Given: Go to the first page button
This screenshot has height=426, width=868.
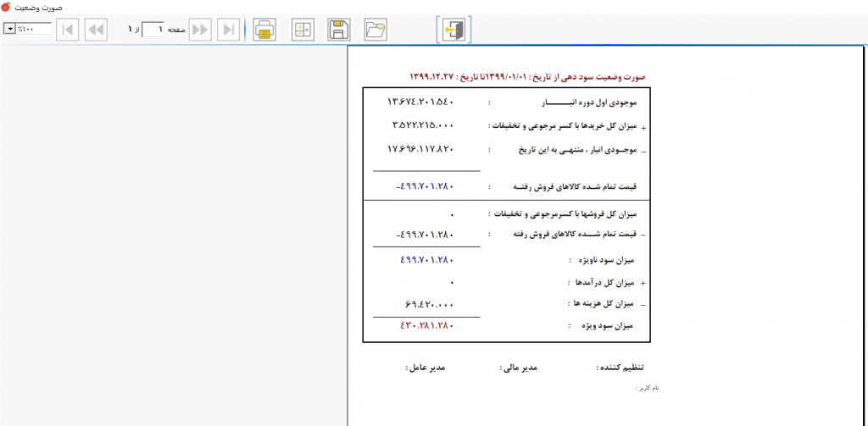Looking at the screenshot, I should (68, 30).
